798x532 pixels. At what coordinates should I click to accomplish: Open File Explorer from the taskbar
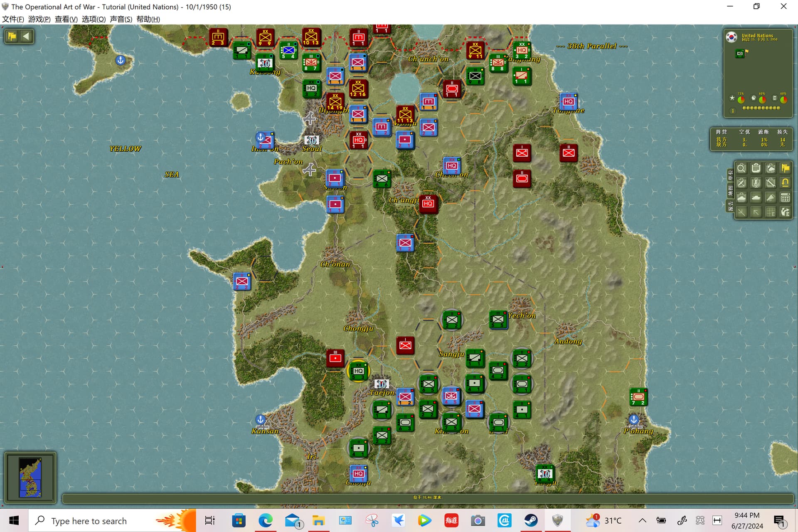pos(318,520)
